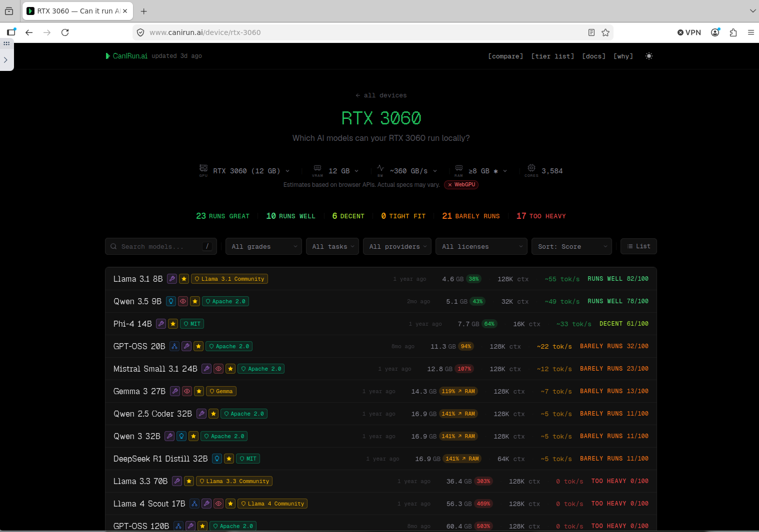Viewport: 759px width, 532px height.
Task: Select the lightbulb reasoning icon on Qwen 3.5 9B
Action: pyautogui.click(x=171, y=301)
